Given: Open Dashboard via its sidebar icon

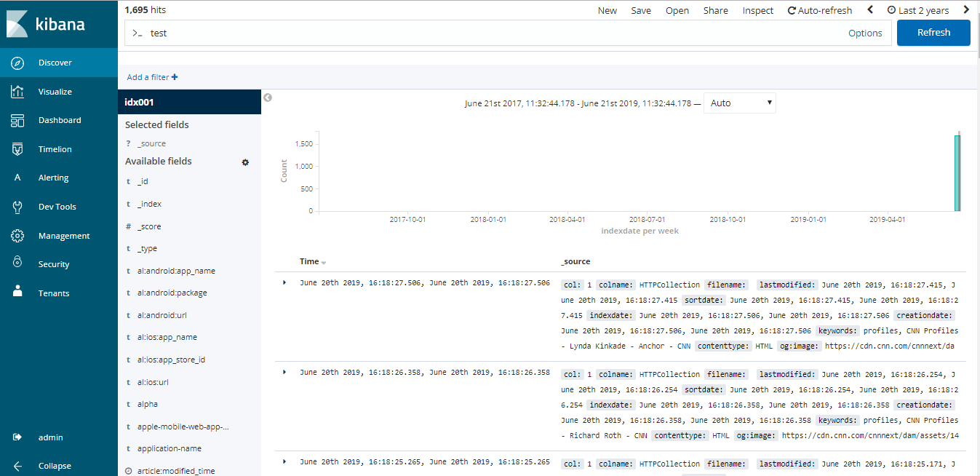Looking at the screenshot, I should (x=18, y=120).
